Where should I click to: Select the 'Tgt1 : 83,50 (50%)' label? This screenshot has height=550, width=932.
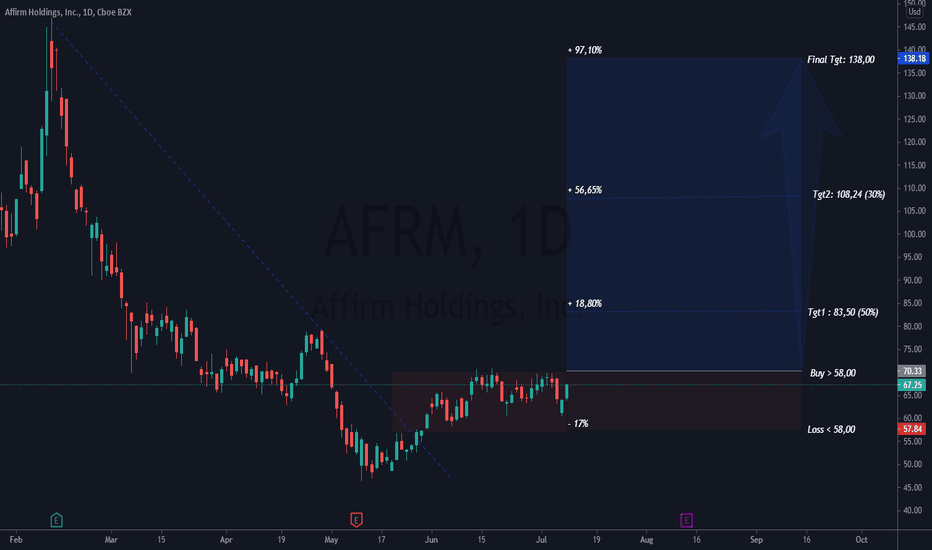click(x=843, y=312)
